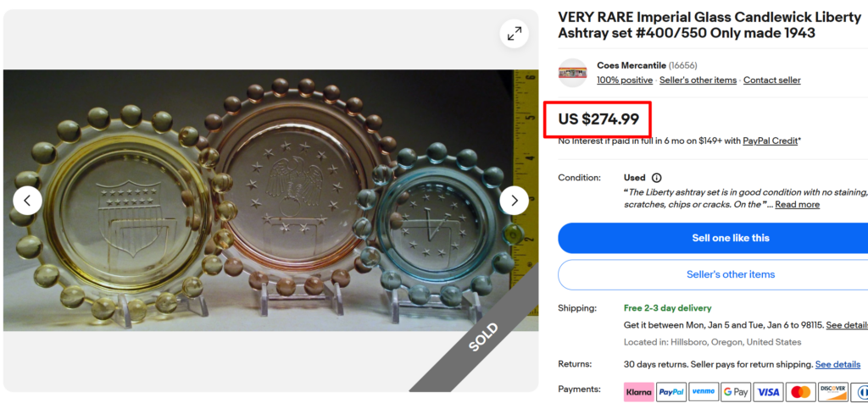
Task: Click the Mastercard payment icon
Action: coord(800,392)
